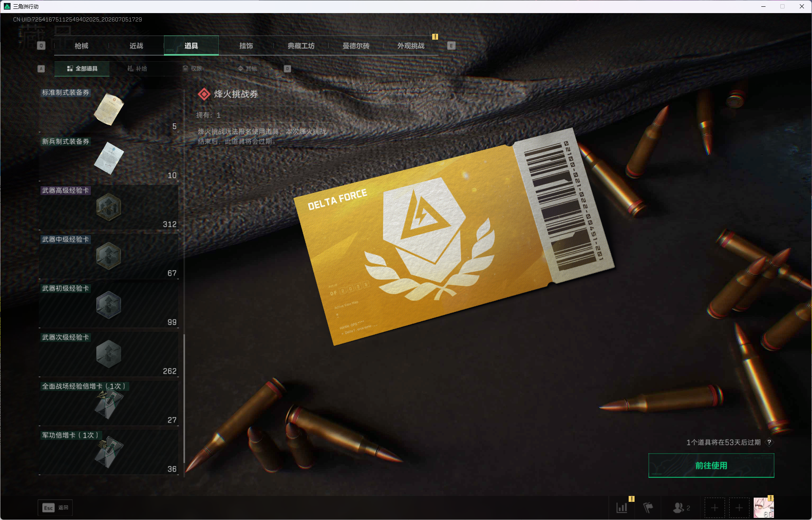Click the item list scrollbar
The height and width of the screenshot is (520, 812).
pyautogui.click(x=184, y=399)
